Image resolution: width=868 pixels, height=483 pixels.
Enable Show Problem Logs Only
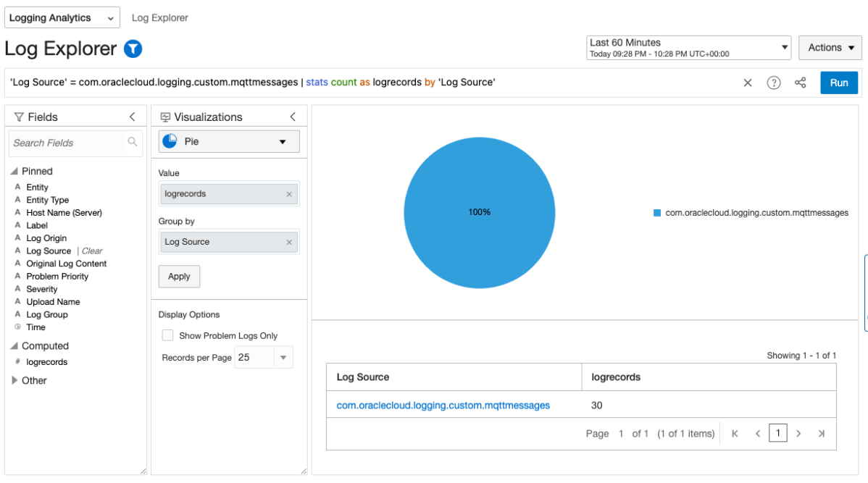167,335
